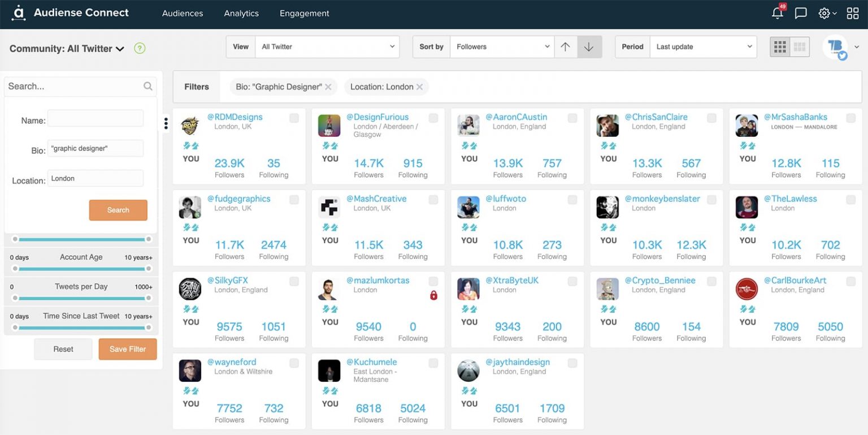Screen dimensions: 868x435
Task: Check the @MrSashaBanks profile card
Action: click(x=851, y=118)
